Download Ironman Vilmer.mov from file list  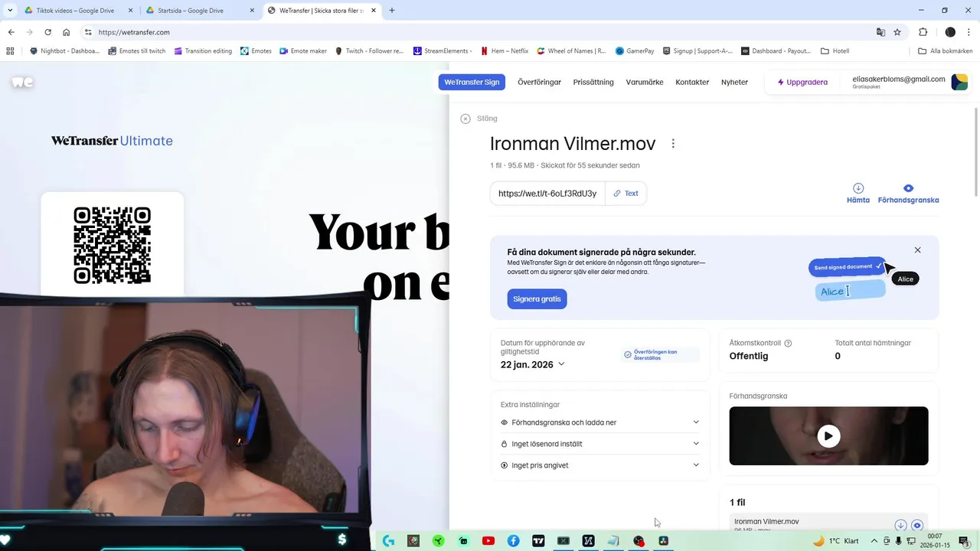[900, 525]
